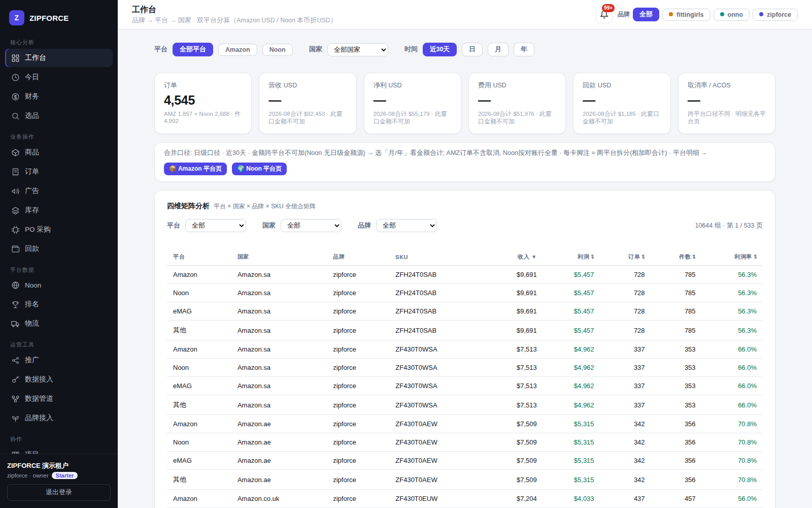Toggle platform filter to Amazon
The image size is (812, 508).
click(x=238, y=49)
